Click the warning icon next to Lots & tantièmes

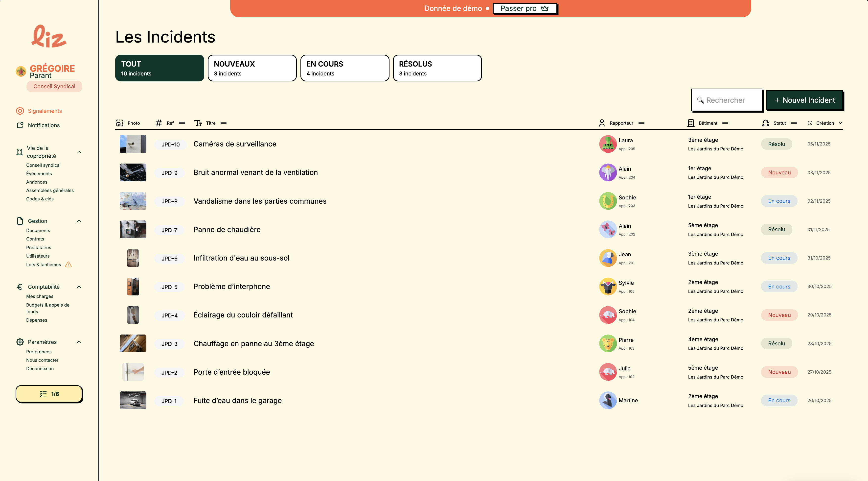coord(69,265)
